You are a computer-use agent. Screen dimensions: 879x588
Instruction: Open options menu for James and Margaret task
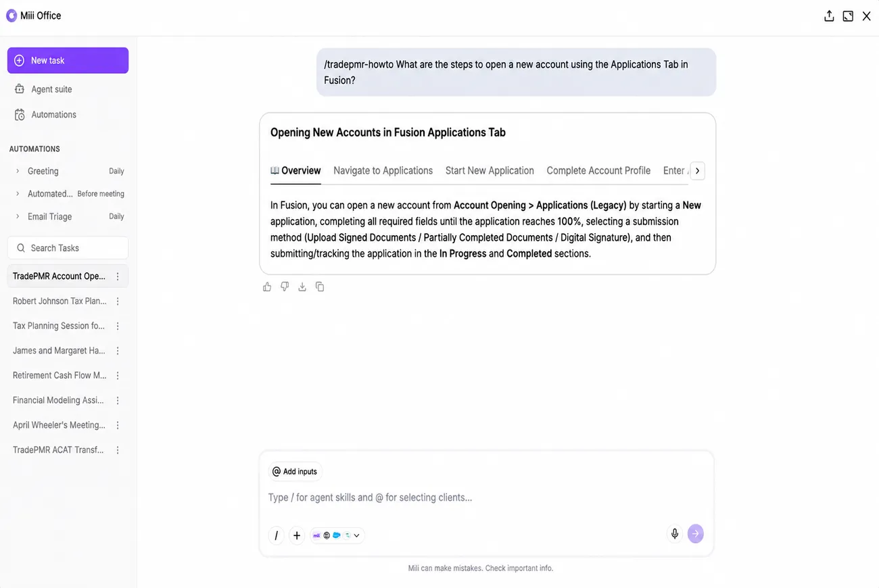click(x=118, y=351)
